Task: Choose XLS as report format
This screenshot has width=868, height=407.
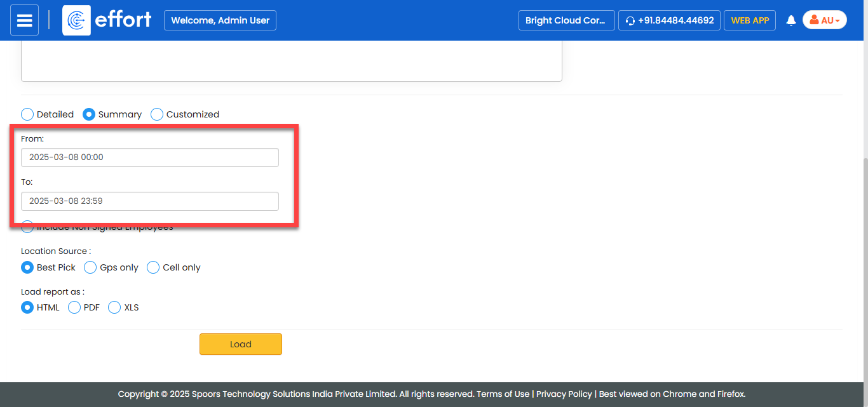Action: click(x=114, y=307)
